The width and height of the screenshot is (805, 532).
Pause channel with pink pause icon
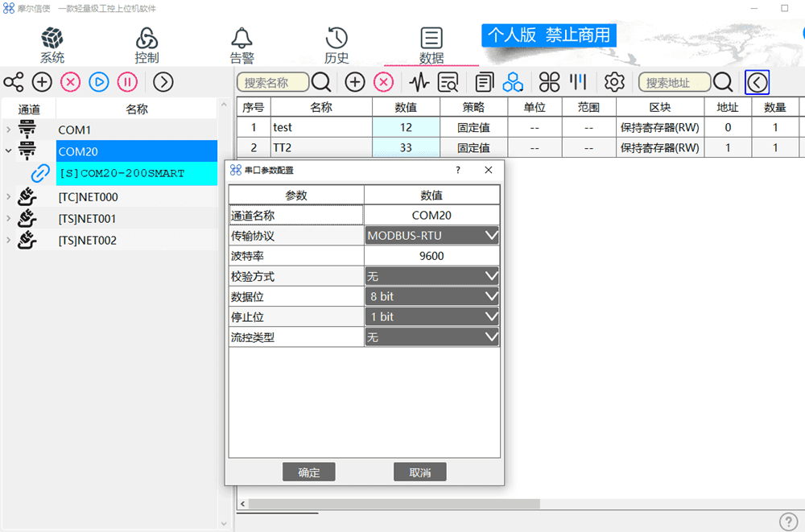tap(127, 82)
